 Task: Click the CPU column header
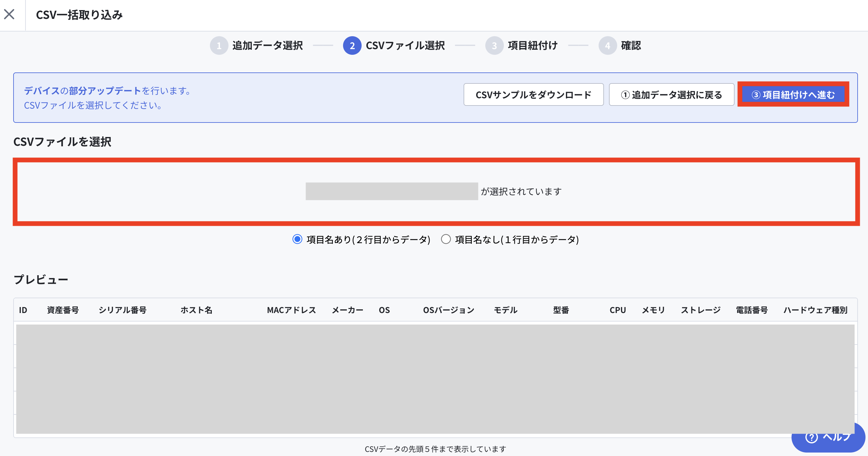coord(618,310)
